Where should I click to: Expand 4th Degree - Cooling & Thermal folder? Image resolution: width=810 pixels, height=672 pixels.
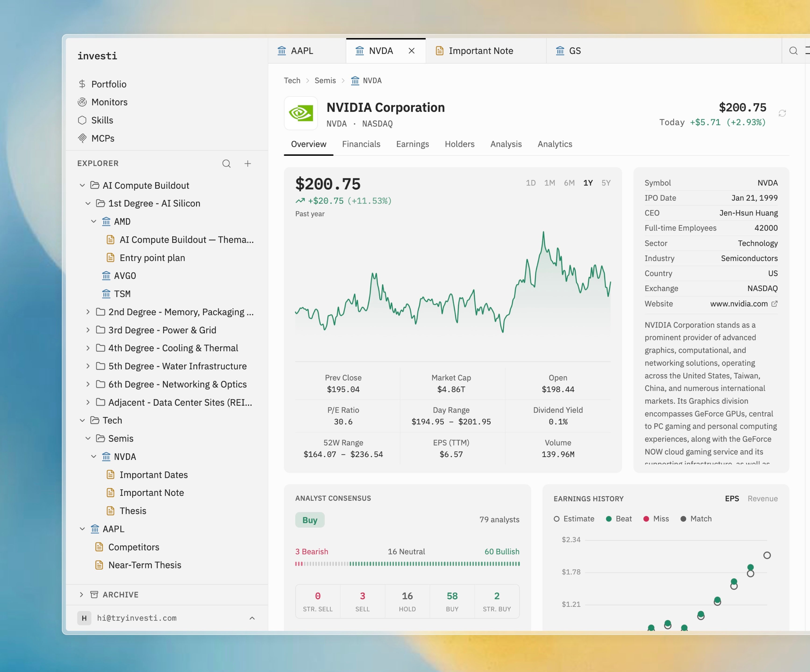[x=88, y=348]
